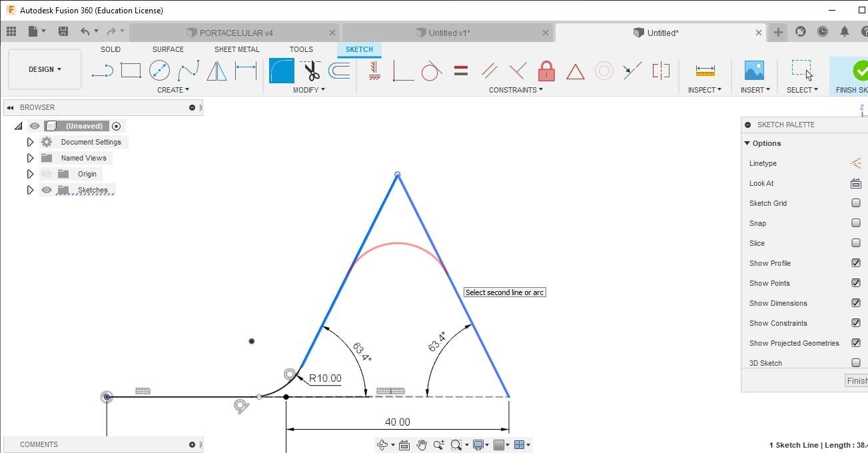Open the notifications bell icon
This screenshot has height=453, width=868.
845,32
